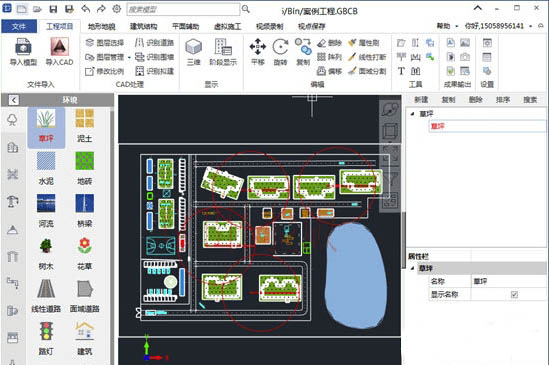549x365 pixels.
Task: Click the 排序 sort button
Action: (503, 100)
